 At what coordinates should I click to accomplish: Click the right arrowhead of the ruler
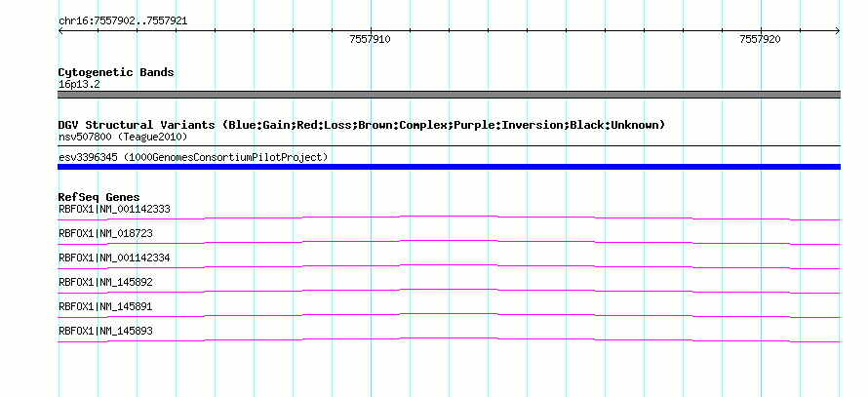(838, 31)
